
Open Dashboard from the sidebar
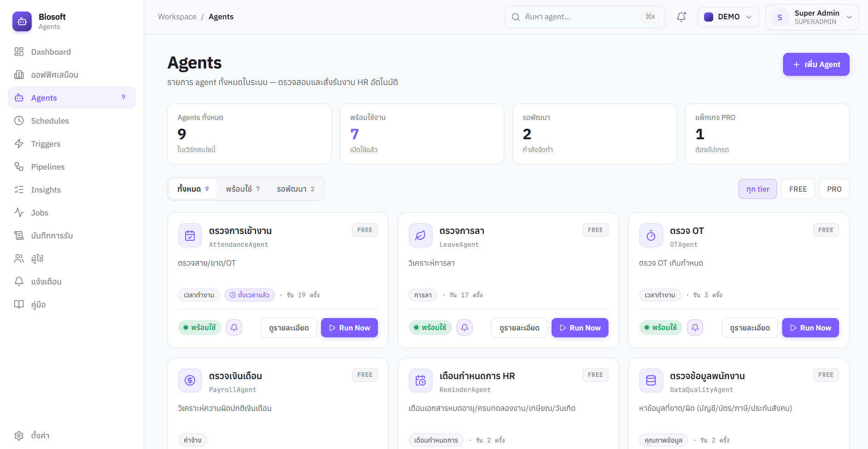point(72,52)
